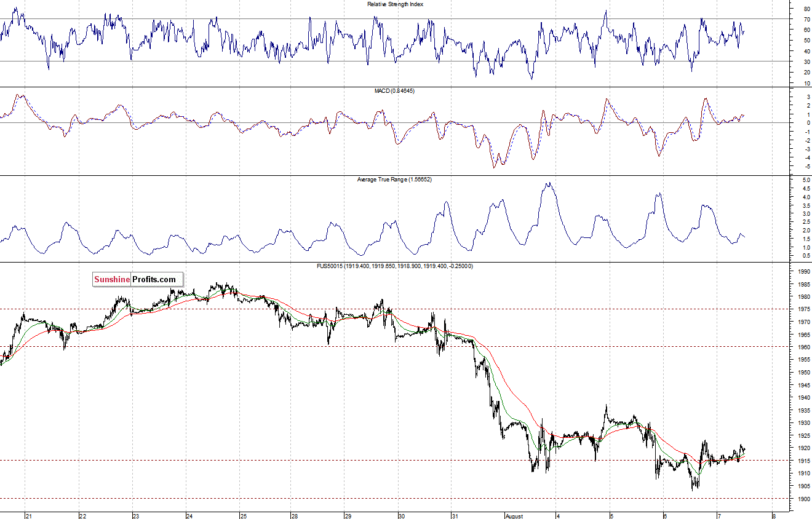The width and height of the screenshot is (812, 519).
Task: Click the 50 value on RSI axis
Action: 806,41
